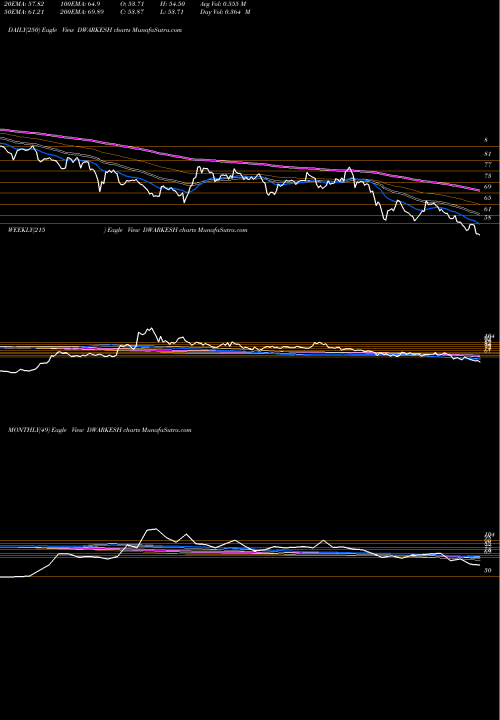Click the Avg Vol reading

223,3
